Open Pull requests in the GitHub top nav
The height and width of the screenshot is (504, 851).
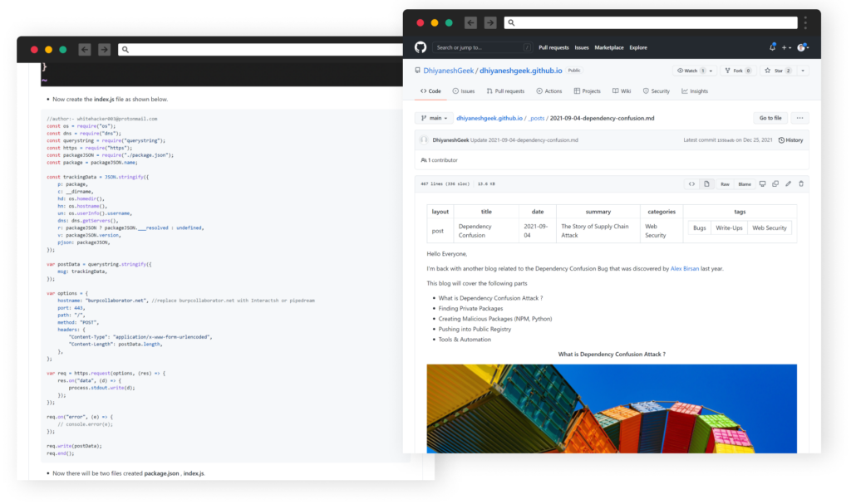(553, 47)
